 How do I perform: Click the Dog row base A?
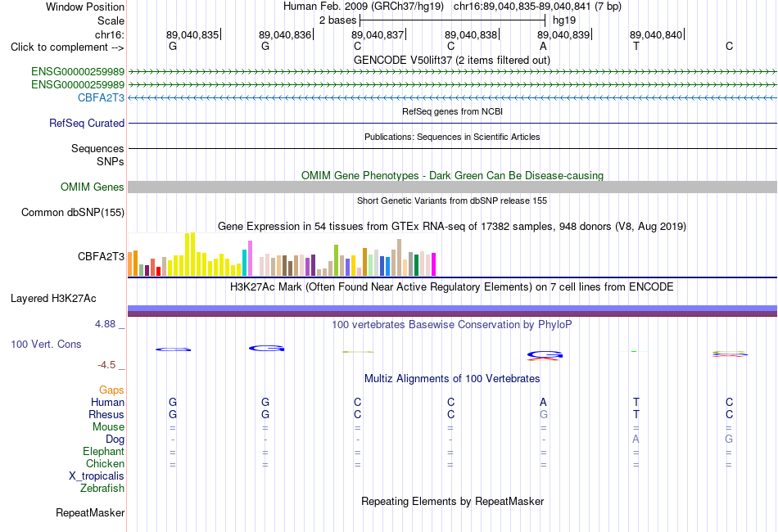[636, 440]
